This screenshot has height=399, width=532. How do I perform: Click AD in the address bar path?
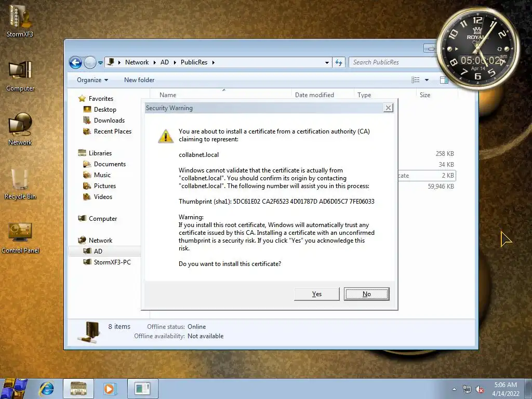point(165,62)
